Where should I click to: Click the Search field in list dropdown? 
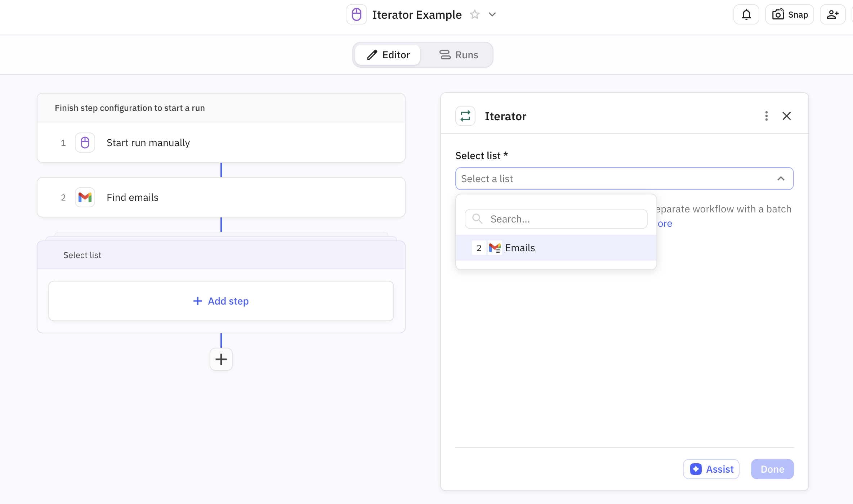(x=556, y=219)
